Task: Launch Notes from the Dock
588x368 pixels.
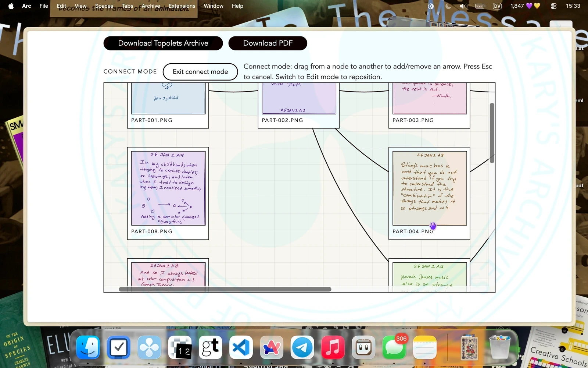Action: tap(424, 347)
